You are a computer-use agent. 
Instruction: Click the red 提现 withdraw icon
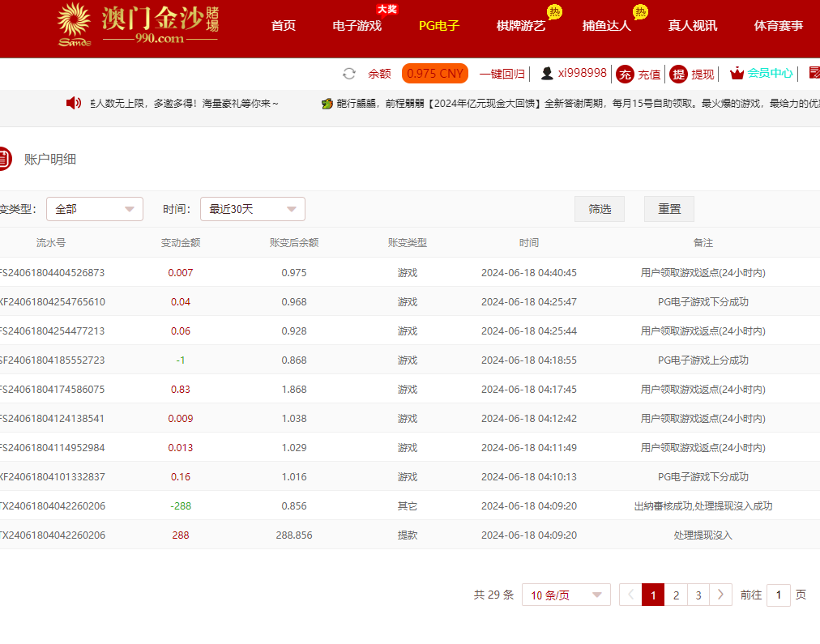pyautogui.click(x=678, y=74)
